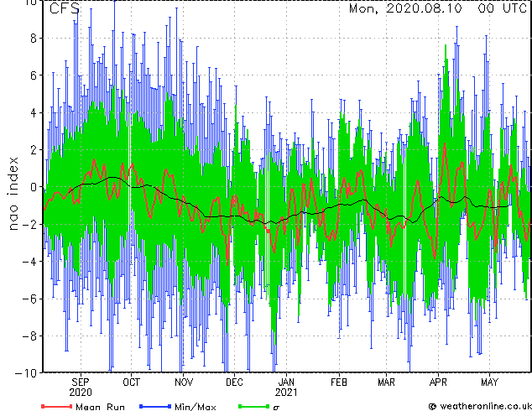The image size is (532, 411).
Task: Click the red Mean Run legend line
Action: pyautogui.click(x=57, y=406)
